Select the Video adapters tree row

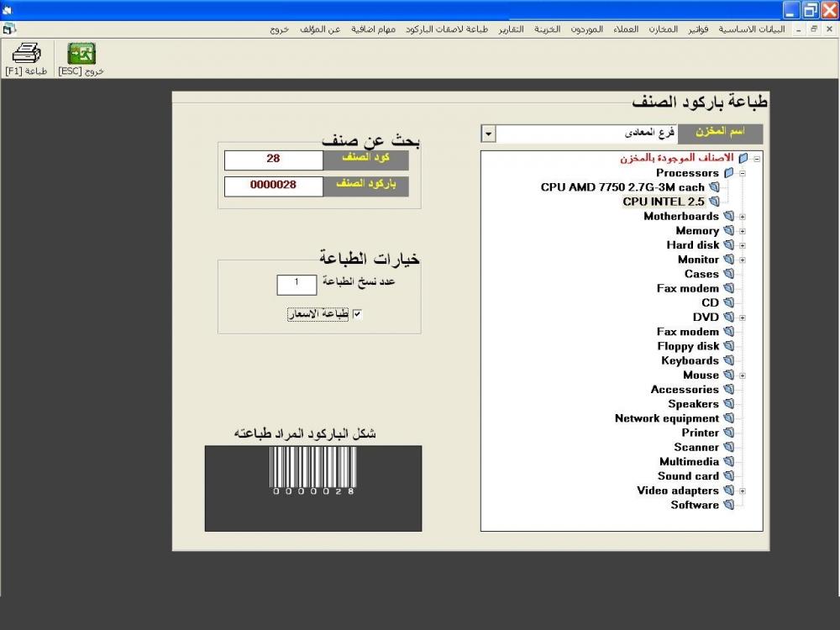(678, 491)
